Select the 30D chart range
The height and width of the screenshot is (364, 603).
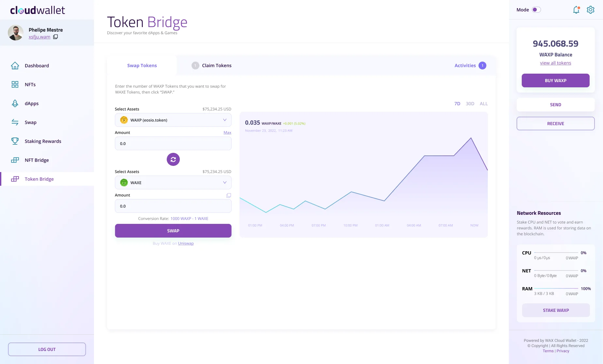(x=470, y=104)
